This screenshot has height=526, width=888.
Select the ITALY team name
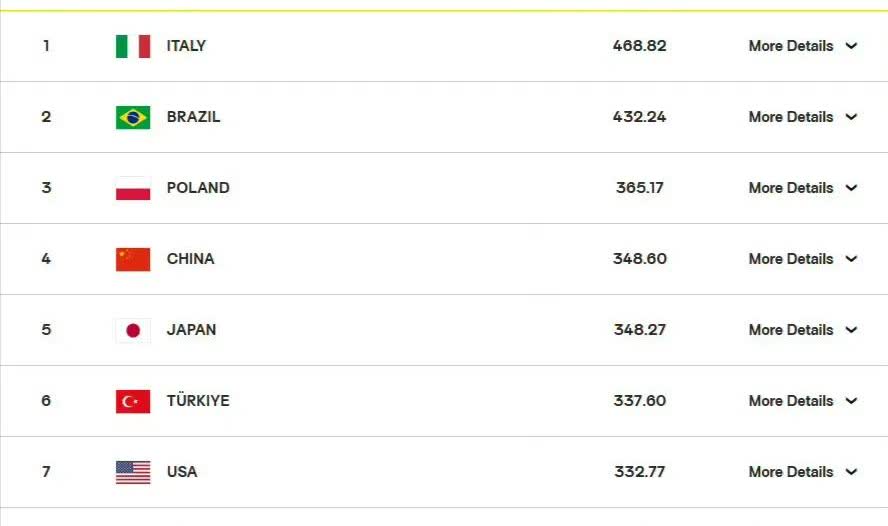point(186,46)
